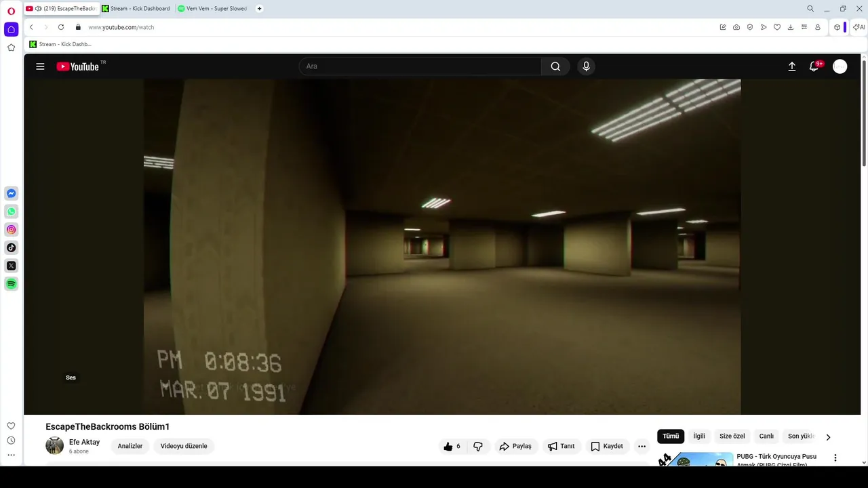Click the YouTube upload/create icon

tap(791, 66)
